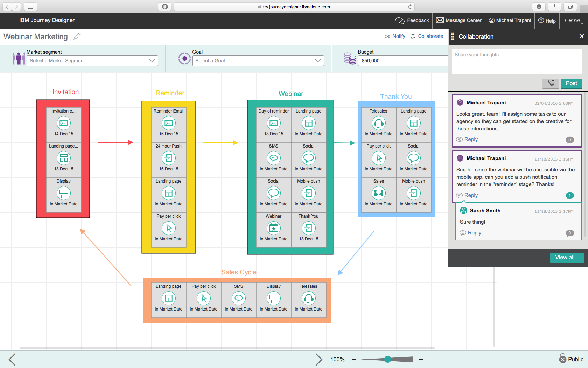Expand the Select a Goal dropdown
The height and width of the screenshot is (368, 588).
tap(258, 61)
